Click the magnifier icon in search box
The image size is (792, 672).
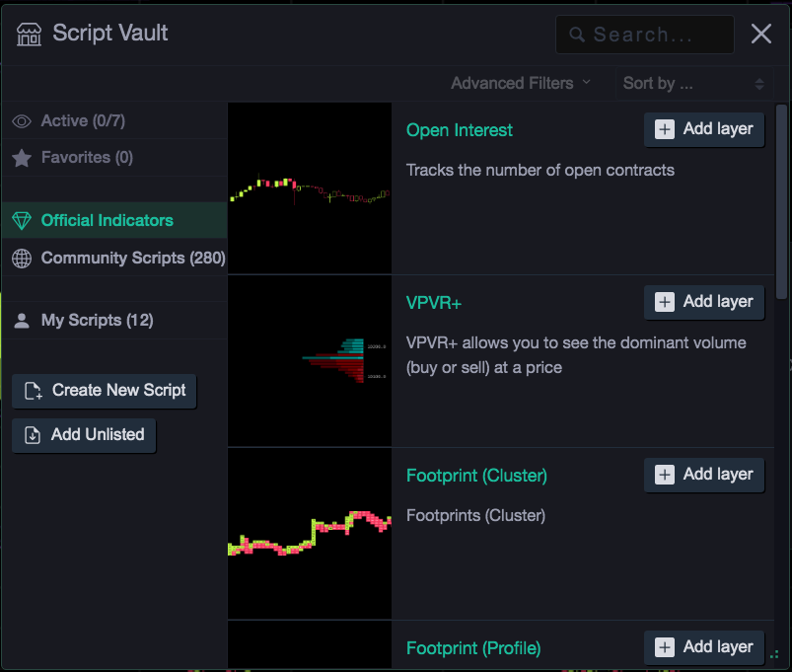pos(577,35)
